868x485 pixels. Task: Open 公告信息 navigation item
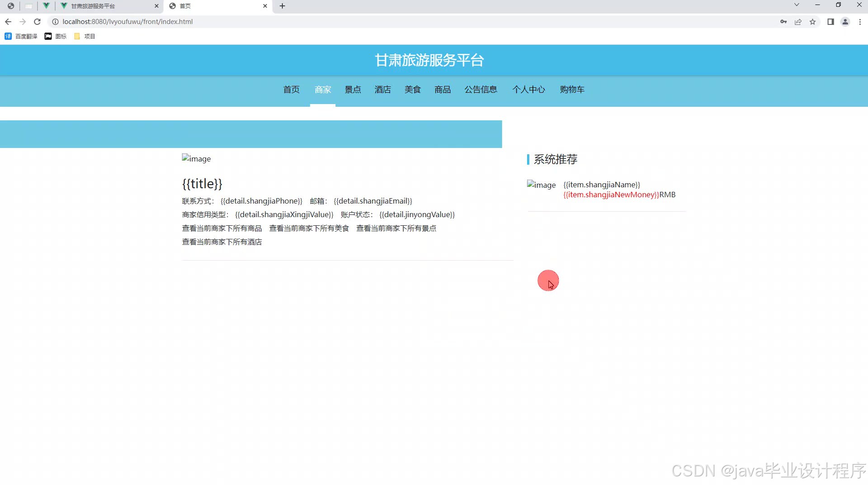(481, 90)
